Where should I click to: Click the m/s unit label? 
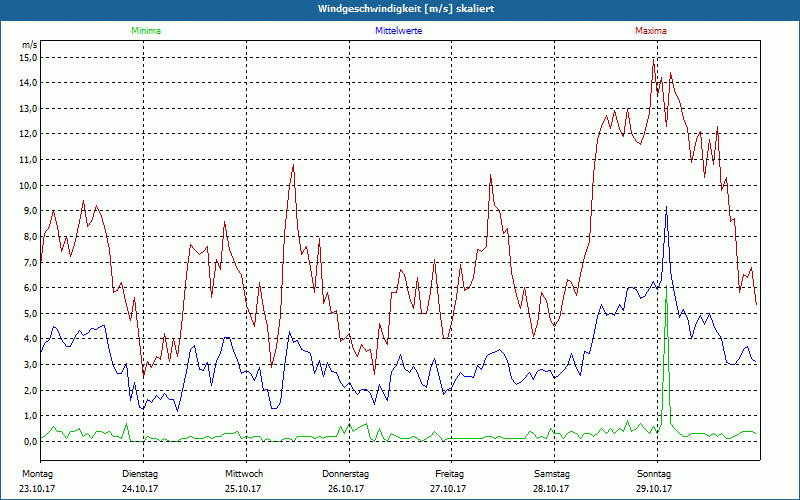(30, 45)
